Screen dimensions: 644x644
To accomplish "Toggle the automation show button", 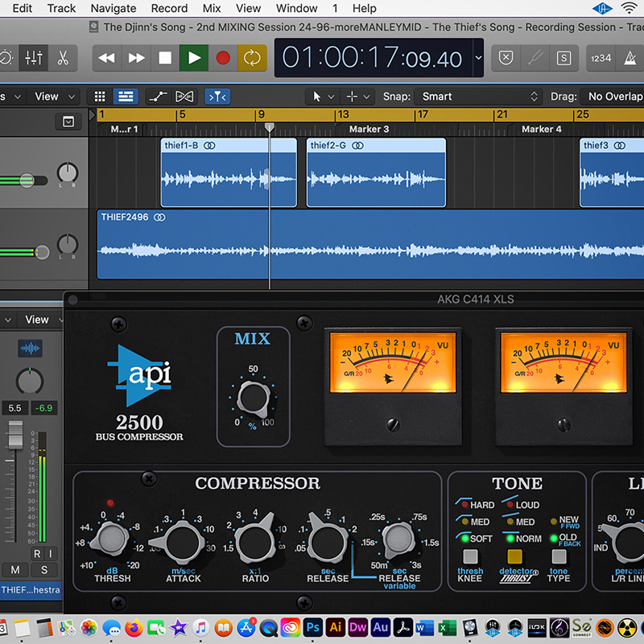I will pyautogui.click(x=158, y=97).
